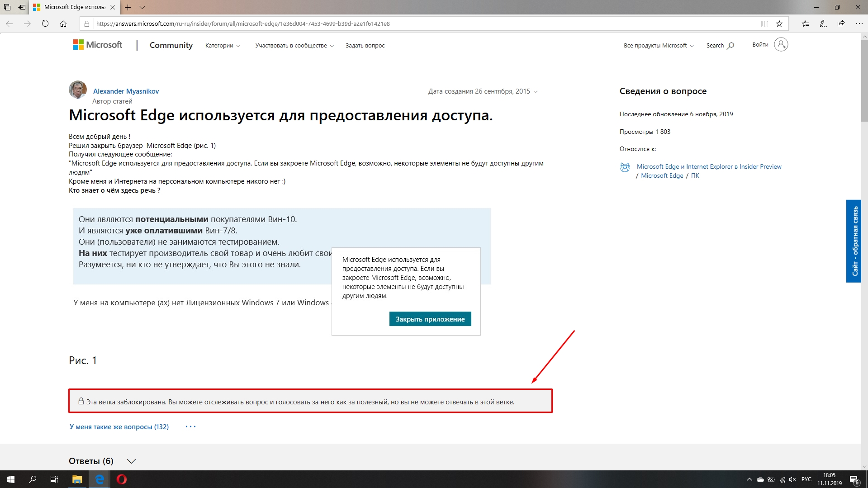Viewport: 868px width, 488px height.
Task: Open a new tab with plus icon
Action: click(128, 7)
